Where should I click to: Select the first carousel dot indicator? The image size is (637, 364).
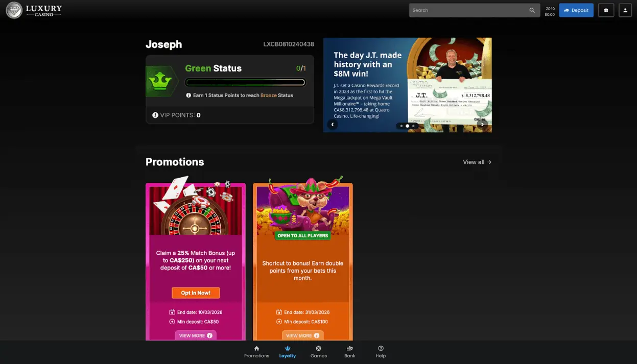coord(402,126)
